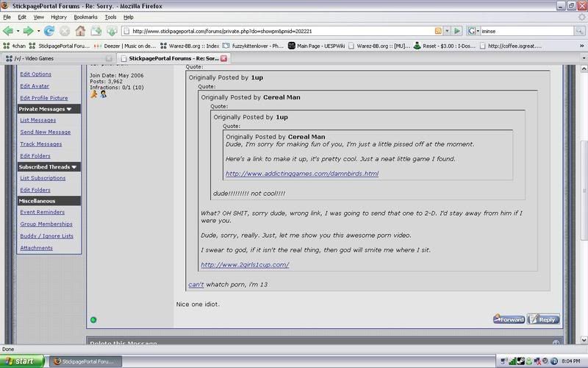Open the Main Page - UESPWiki bookmark
The height and width of the screenshot is (368, 588).
tap(317, 46)
